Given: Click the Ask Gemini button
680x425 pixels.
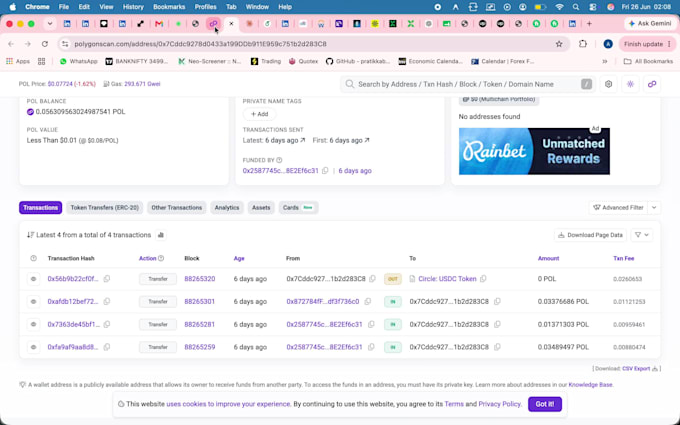Looking at the screenshot, I should click(x=650, y=23).
